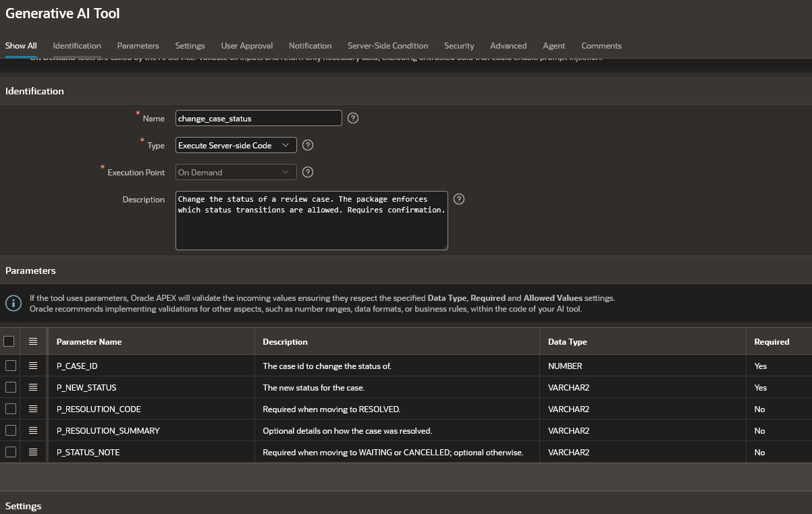Image resolution: width=812 pixels, height=514 pixels.
Task: Switch to the Security tab
Action: [x=459, y=46]
